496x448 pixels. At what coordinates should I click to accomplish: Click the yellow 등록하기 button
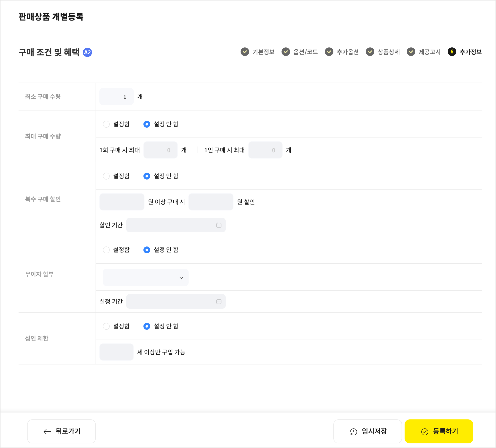(439, 431)
